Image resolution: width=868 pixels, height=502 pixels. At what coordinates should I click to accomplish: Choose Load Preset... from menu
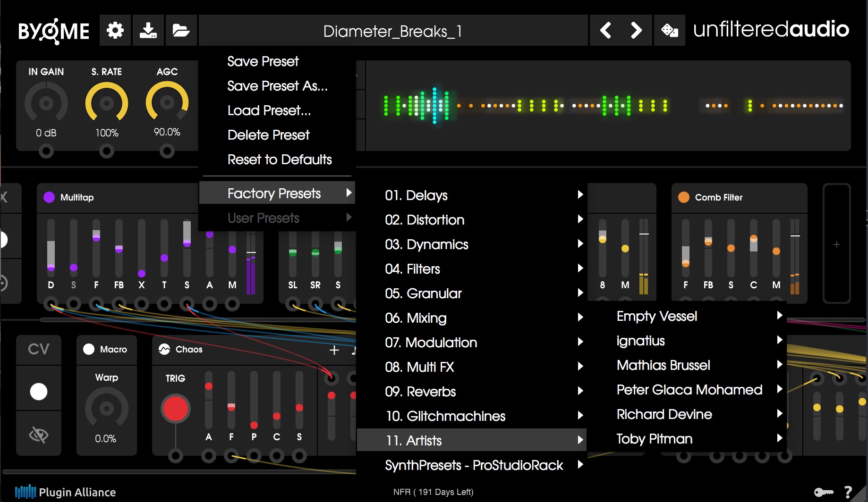[x=277, y=110]
